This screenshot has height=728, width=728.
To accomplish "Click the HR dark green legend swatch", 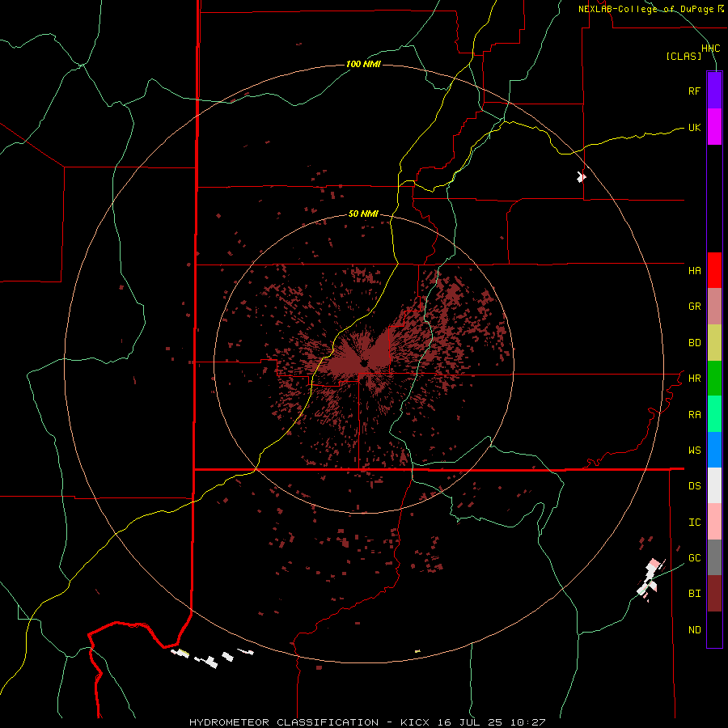I will [714, 379].
